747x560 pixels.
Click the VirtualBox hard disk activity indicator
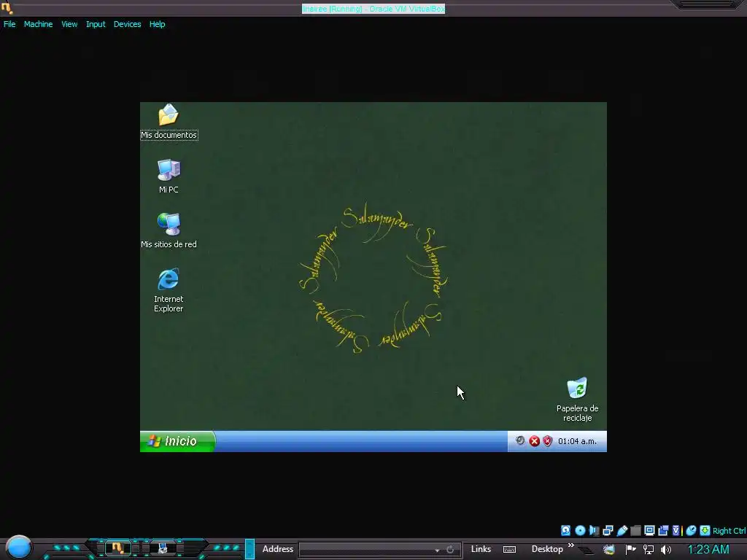coord(565,531)
